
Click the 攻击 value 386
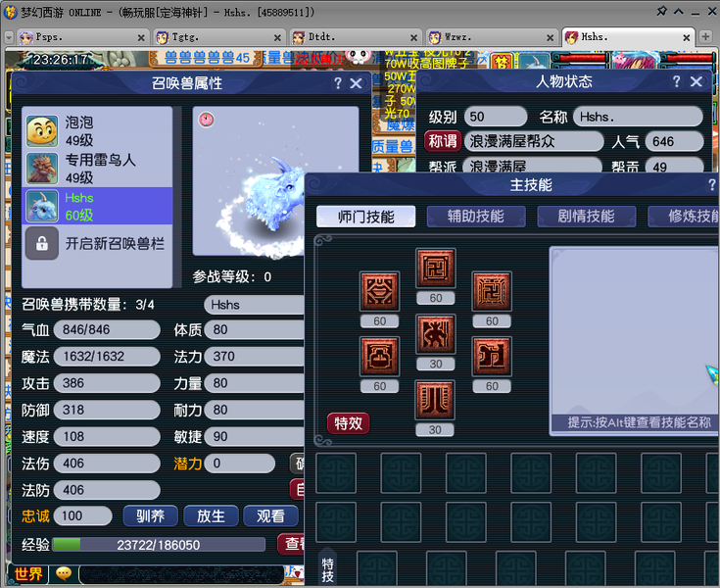107,382
